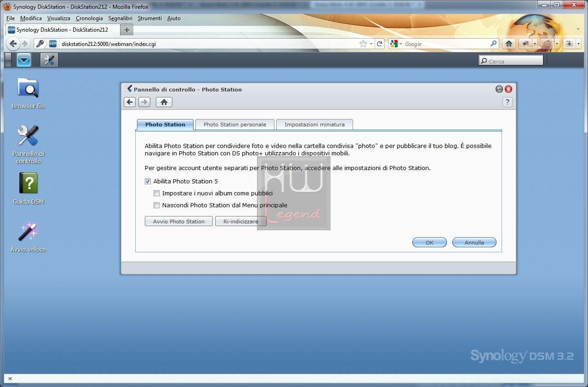The image size is (588, 387).
Task: Open help with the question mark button
Action: coord(507,102)
